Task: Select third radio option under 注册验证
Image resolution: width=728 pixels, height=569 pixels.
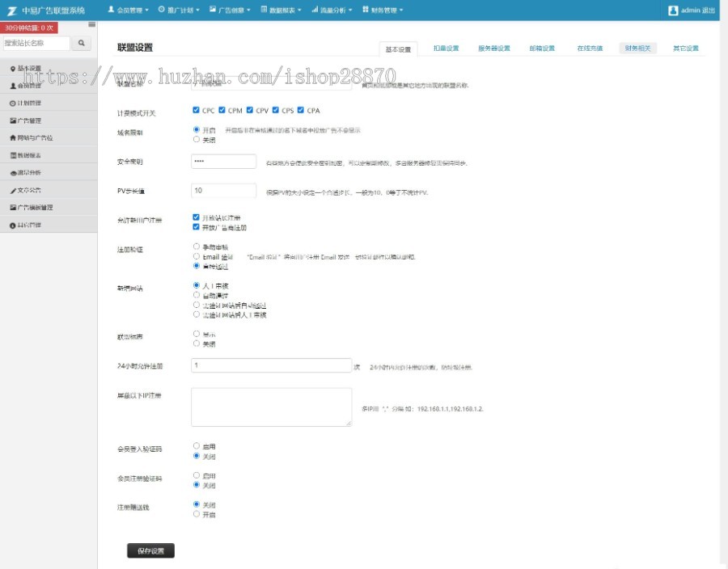Action: 197,266
